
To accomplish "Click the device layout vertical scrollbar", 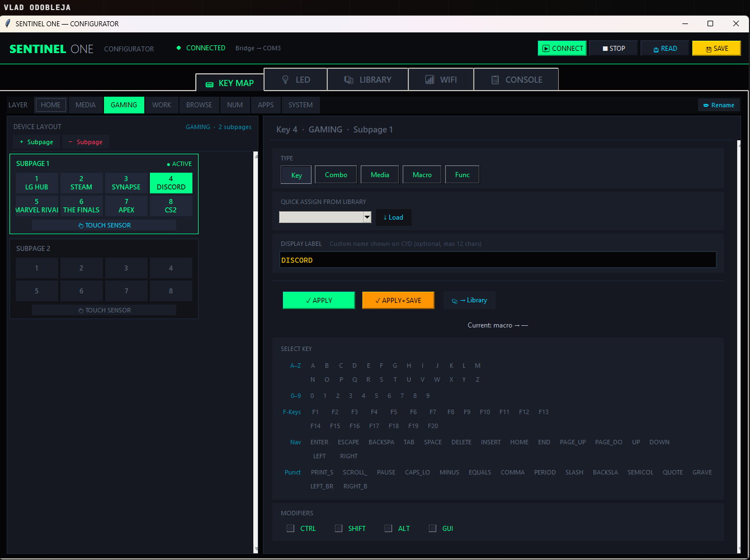I will coord(256,352).
